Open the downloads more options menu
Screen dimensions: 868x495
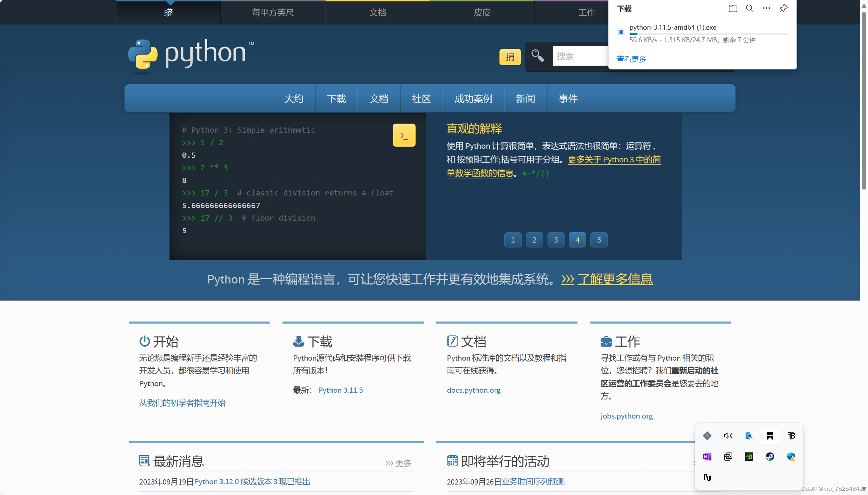pyautogui.click(x=766, y=9)
